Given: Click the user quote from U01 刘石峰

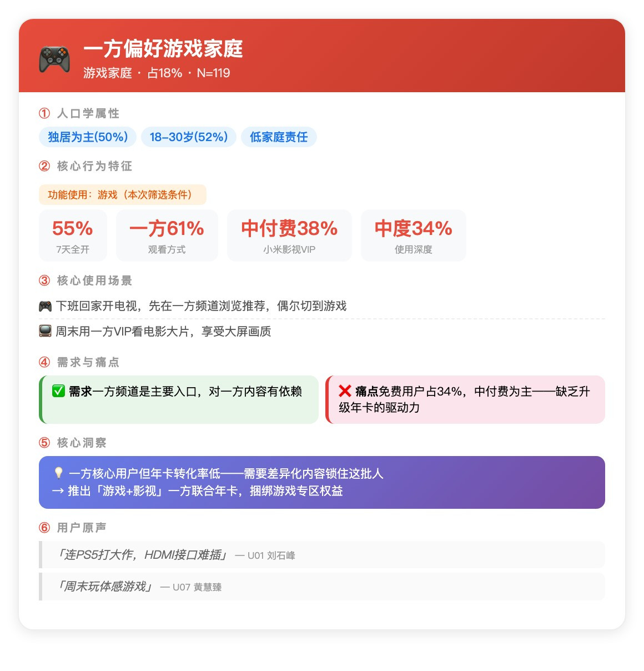Looking at the screenshot, I should (322, 555).
